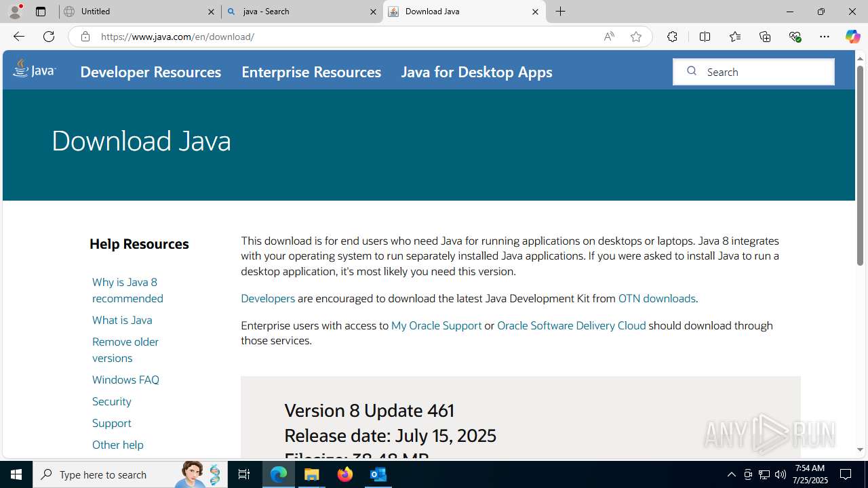
Task: Open the Favorites list icon
Action: (735, 37)
